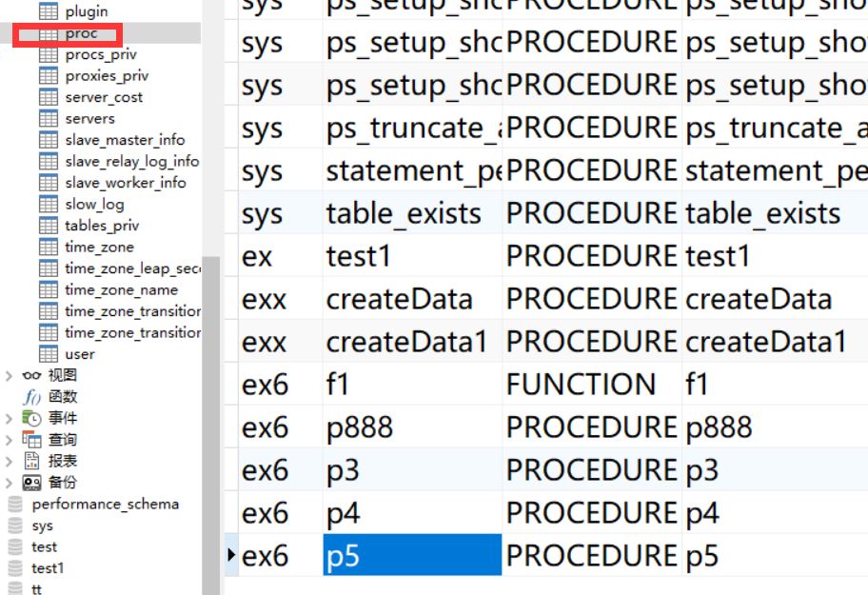Expand the 事件 events node

pos(9,419)
